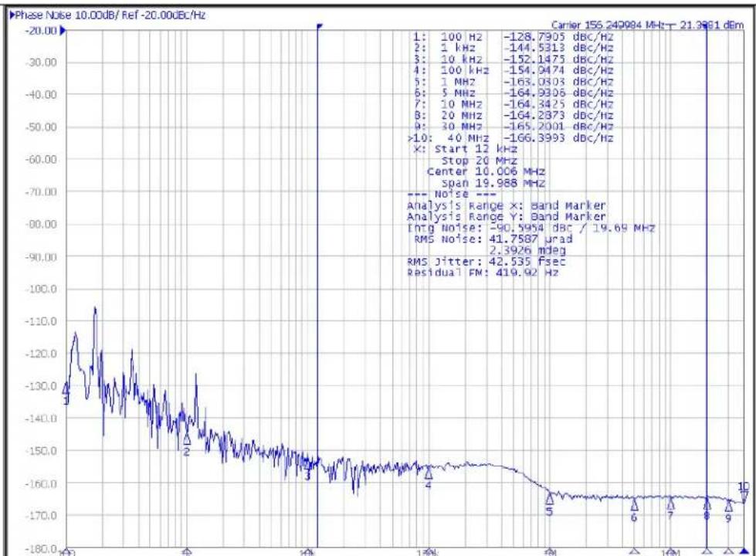Click the 'Residual FM: 419.92 Hz' line
Screen dimensions: 756x556
pyautogui.click(x=483, y=273)
